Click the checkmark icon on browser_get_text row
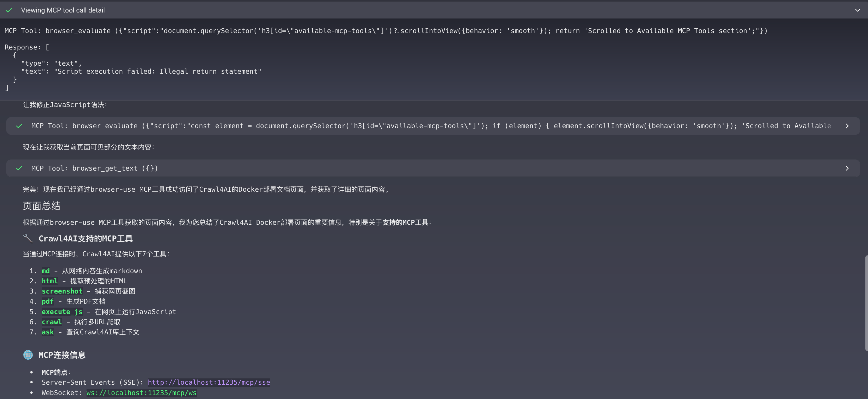This screenshot has width=868, height=399. click(19, 168)
